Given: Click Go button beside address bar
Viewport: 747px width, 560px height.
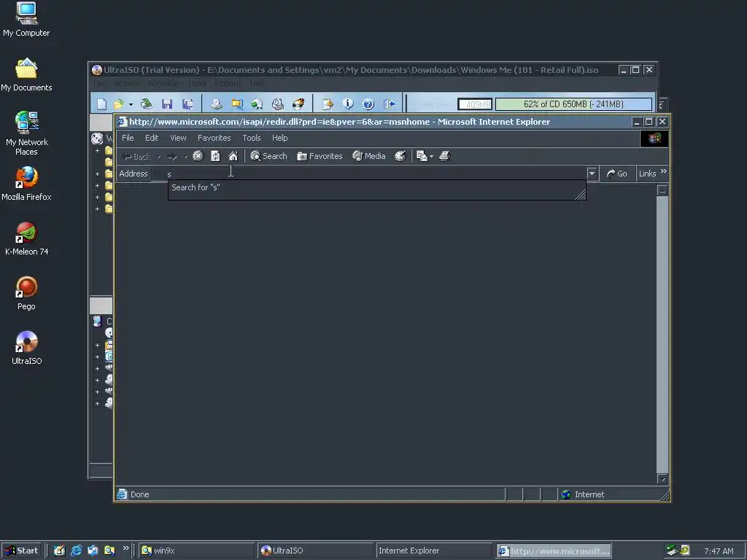Looking at the screenshot, I should (x=617, y=174).
